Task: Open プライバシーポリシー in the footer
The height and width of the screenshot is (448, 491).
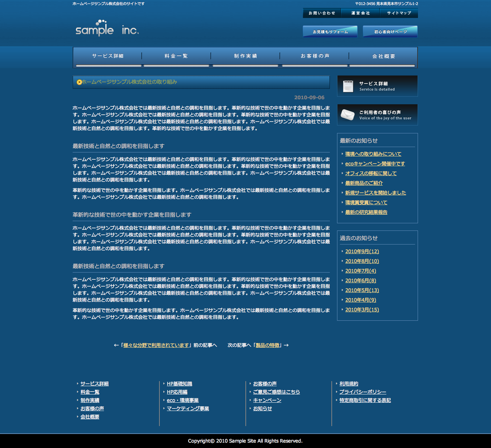Action: coord(363,392)
